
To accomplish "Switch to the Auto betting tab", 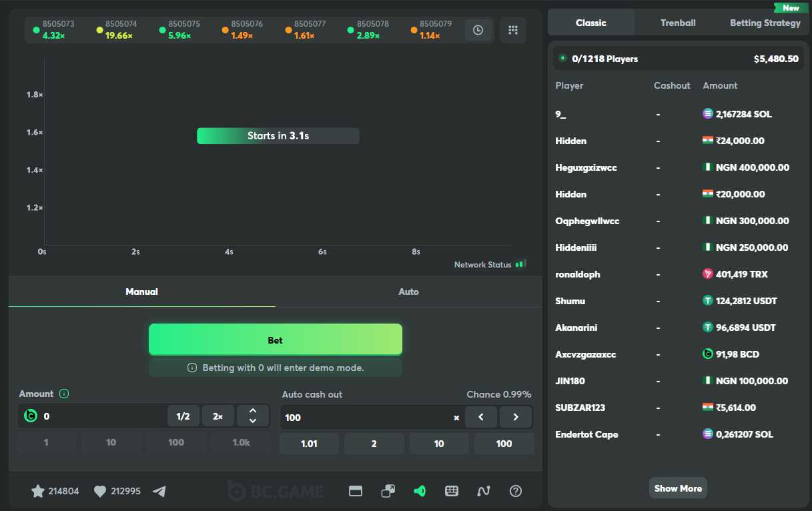I will [409, 292].
